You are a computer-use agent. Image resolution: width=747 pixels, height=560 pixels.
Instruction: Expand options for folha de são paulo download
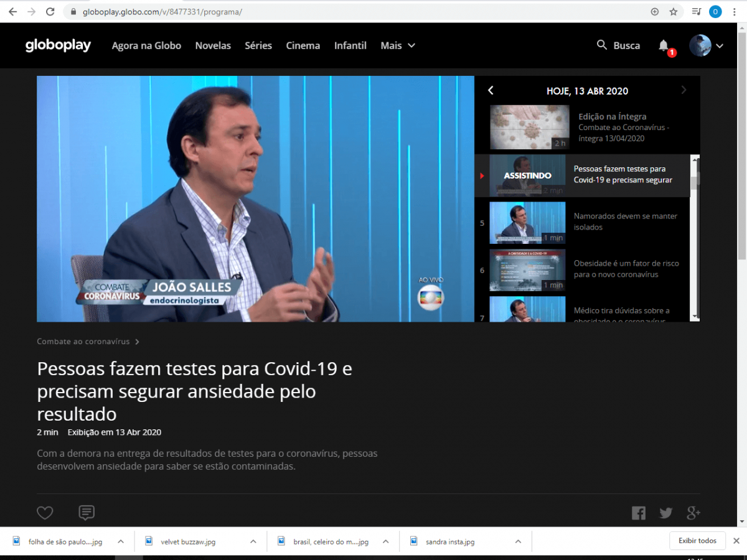pyautogui.click(x=121, y=541)
